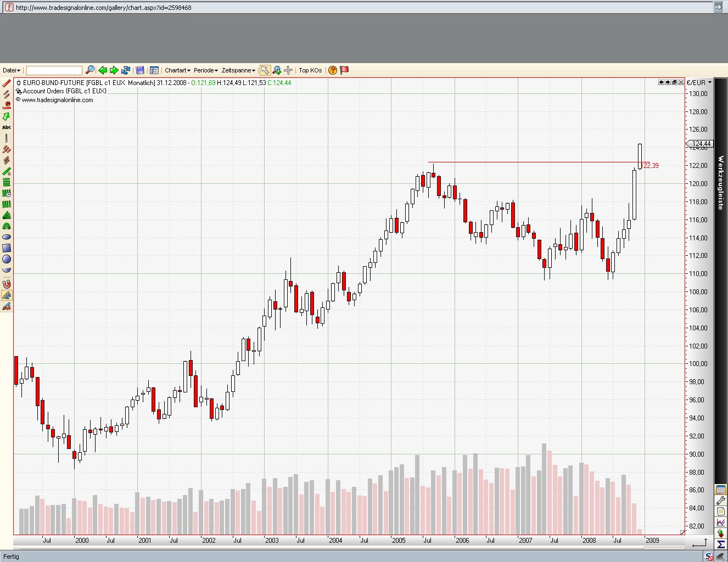This screenshot has width=728, height=562.
Task: Toggle the crosshair cursor mode
Action: pyautogui.click(x=288, y=70)
